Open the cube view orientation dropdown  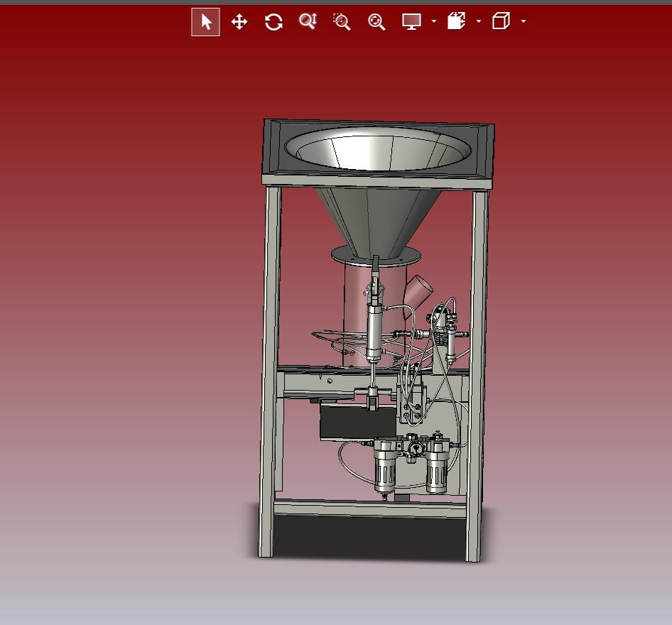pyautogui.click(x=524, y=21)
